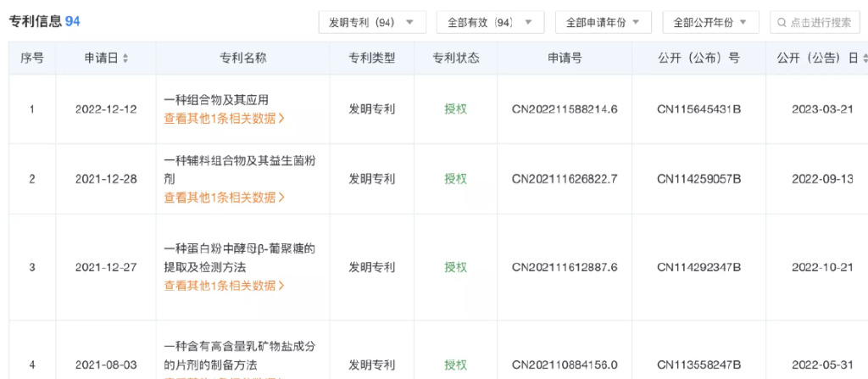Viewport: 868px width, 379px height.
Task: Click the search magnifier icon
Action: pos(782,22)
